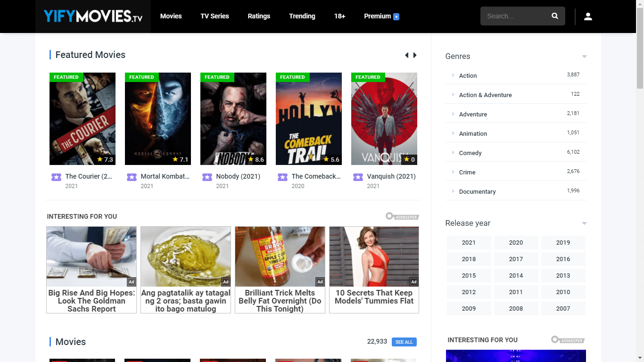Viewport: 644px width, 362px height.
Task: Filter by release year 2019
Action: pos(563,243)
